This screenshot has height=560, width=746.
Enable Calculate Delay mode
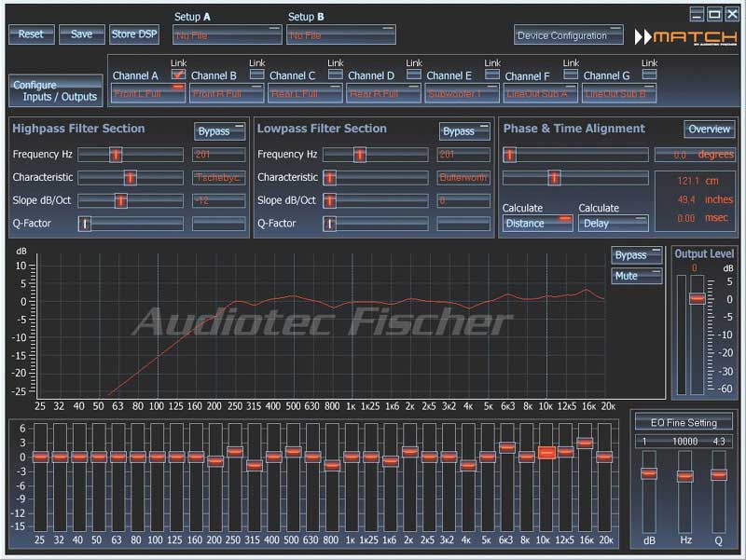pos(614,224)
